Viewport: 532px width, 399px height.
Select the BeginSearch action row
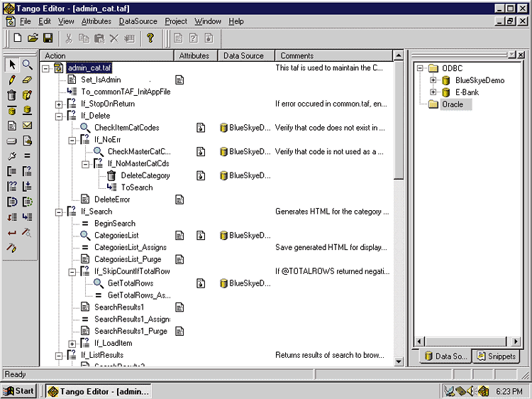115,224
